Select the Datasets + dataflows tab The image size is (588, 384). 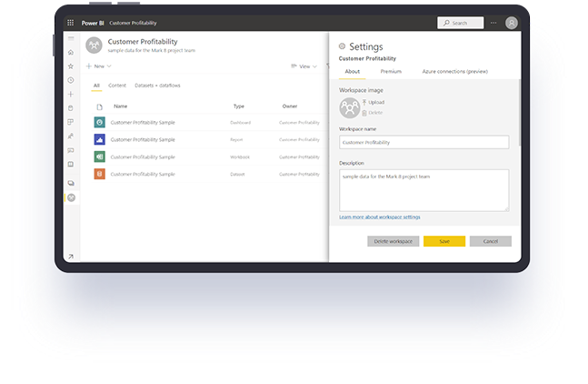click(157, 86)
